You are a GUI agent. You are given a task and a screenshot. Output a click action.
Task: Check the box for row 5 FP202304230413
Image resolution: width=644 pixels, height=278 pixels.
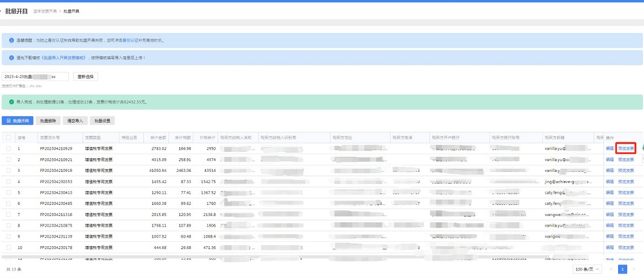click(9, 192)
